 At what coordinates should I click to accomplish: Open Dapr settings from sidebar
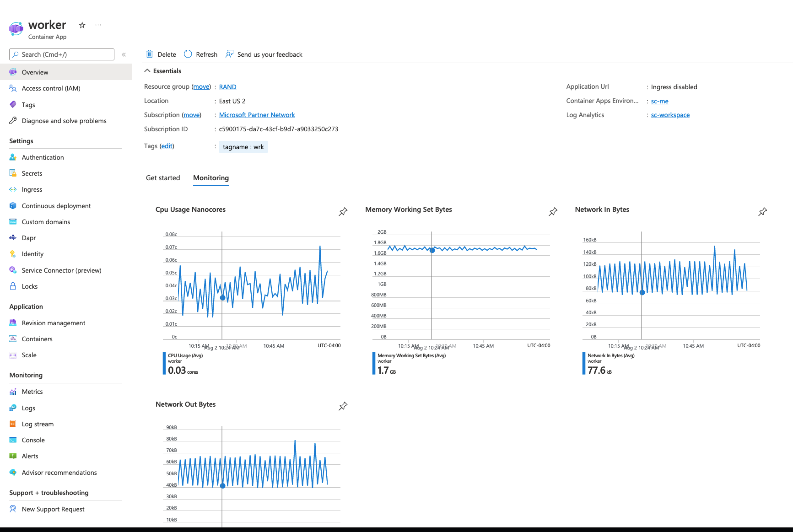(29, 238)
